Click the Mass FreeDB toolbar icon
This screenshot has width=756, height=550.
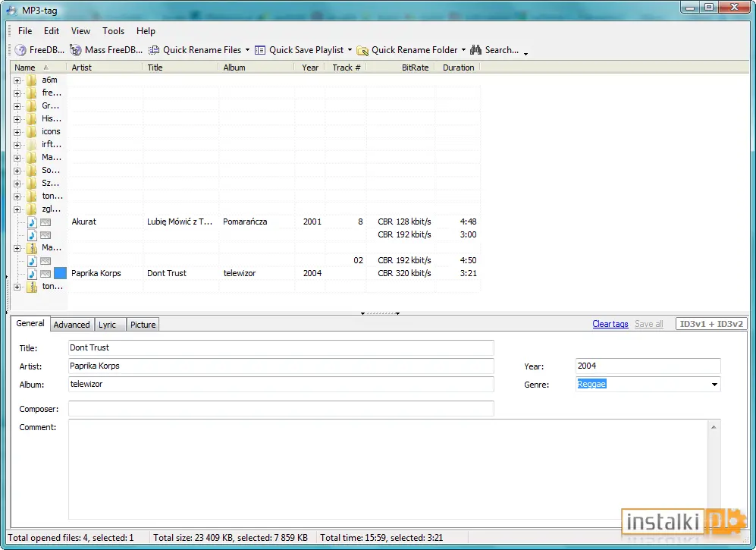click(75, 50)
